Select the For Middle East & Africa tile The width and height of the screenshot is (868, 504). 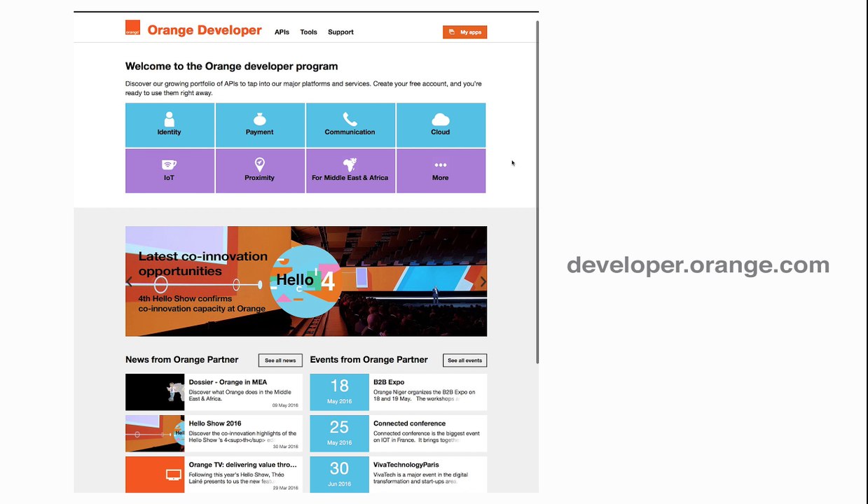point(350,171)
